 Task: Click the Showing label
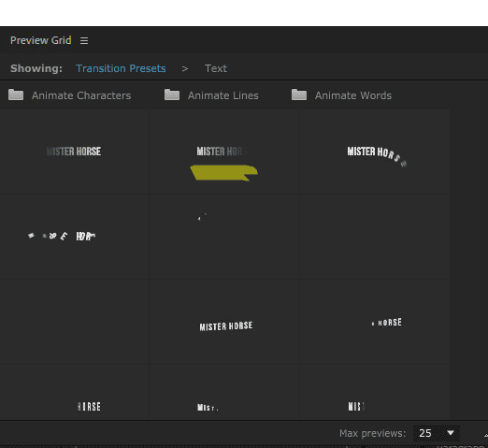pyautogui.click(x=36, y=68)
